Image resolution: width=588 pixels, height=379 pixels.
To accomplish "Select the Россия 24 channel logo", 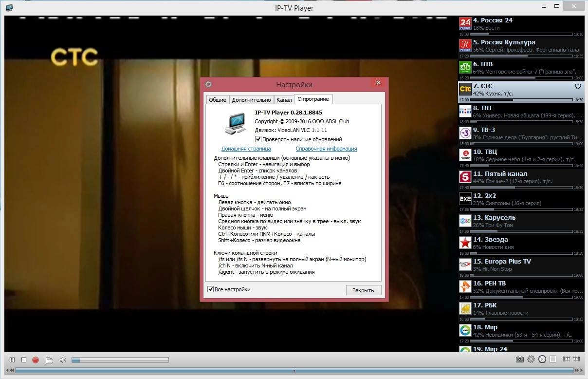I will [465, 23].
